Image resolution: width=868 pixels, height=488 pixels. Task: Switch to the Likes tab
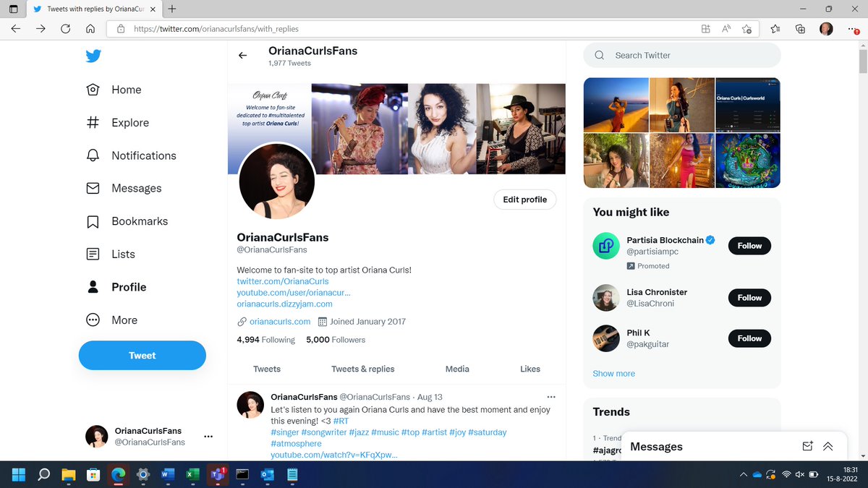click(530, 369)
